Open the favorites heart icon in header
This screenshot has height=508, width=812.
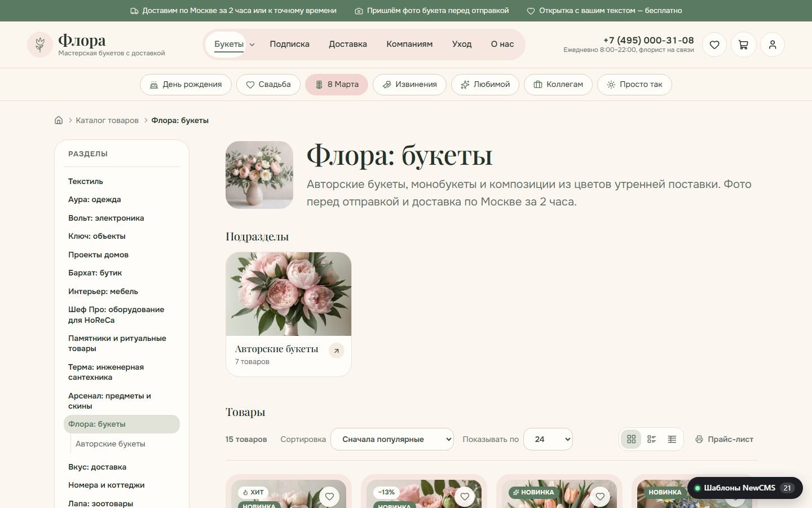714,45
